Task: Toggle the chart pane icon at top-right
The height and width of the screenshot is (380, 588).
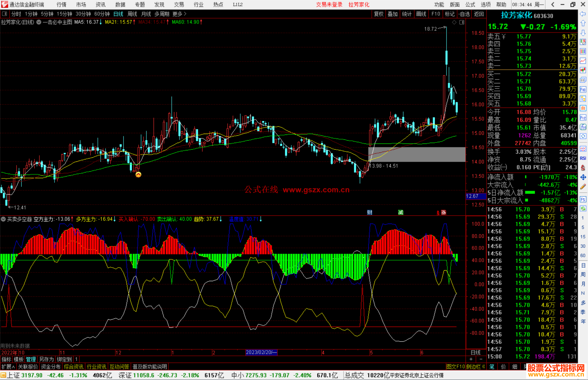Action: (462, 22)
